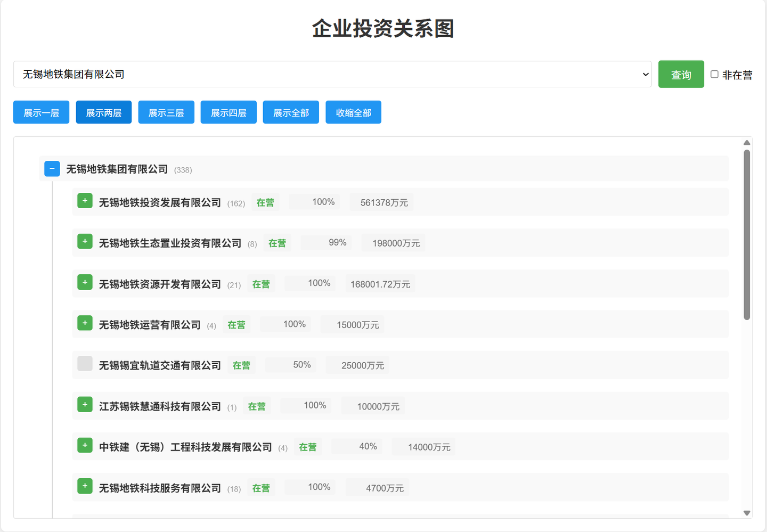
Task: Click the 4700万元 amount value
Action: (x=385, y=488)
